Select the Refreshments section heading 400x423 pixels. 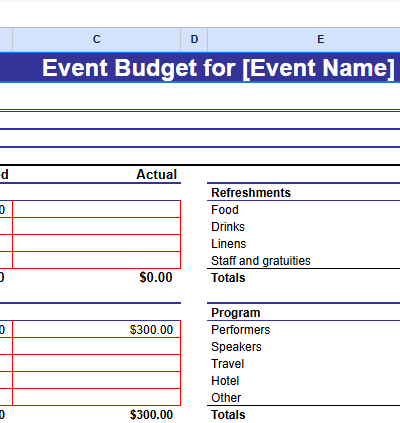pos(251,193)
